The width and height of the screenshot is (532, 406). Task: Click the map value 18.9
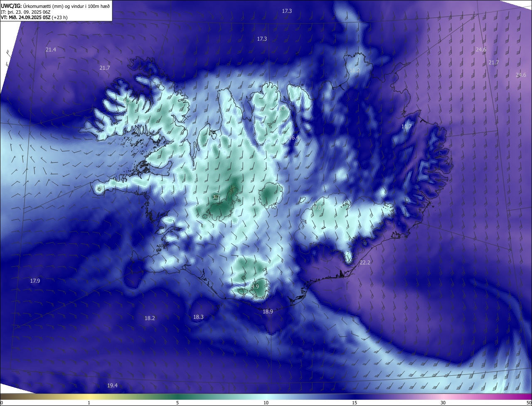click(x=268, y=311)
